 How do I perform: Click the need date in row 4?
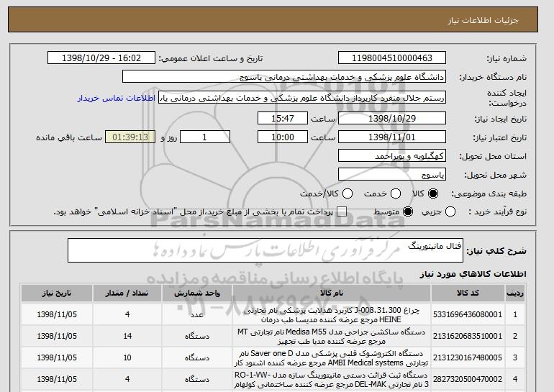[x=57, y=379]
